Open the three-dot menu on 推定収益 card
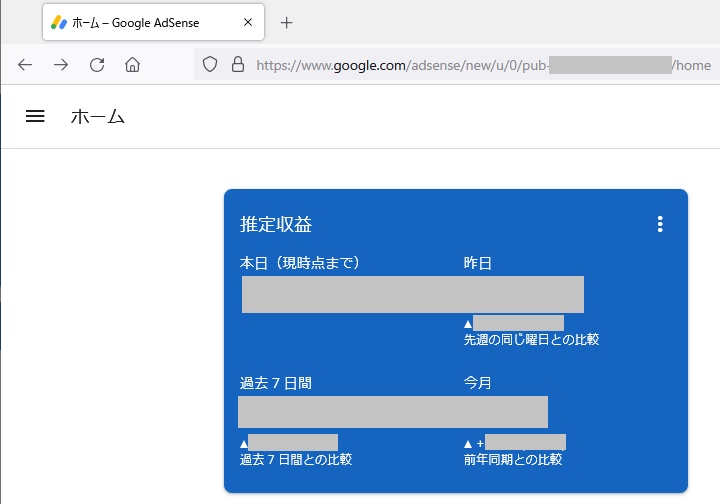Image resolution: width=720 pixels, height=504 pixels. (x=660, y=224)
